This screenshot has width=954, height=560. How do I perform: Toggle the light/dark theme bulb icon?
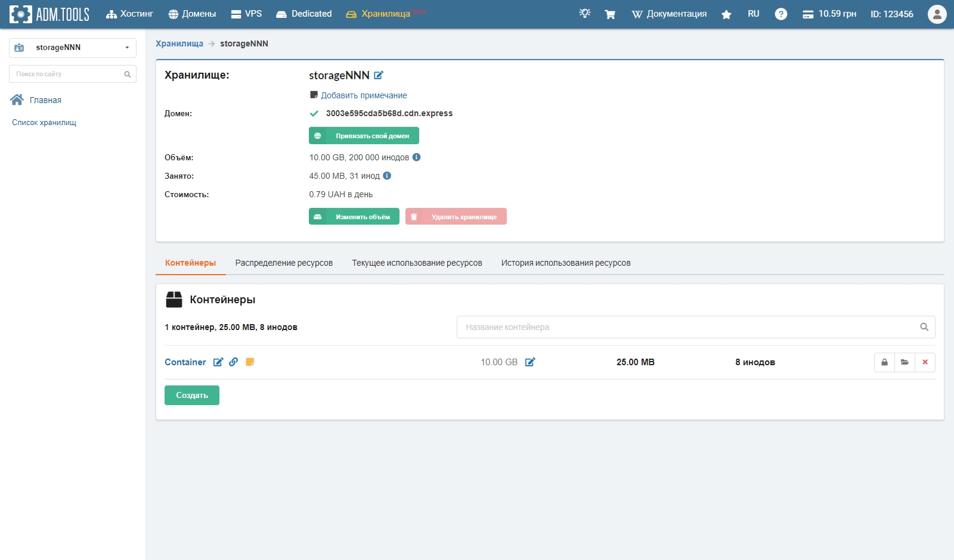pos(585,13)
